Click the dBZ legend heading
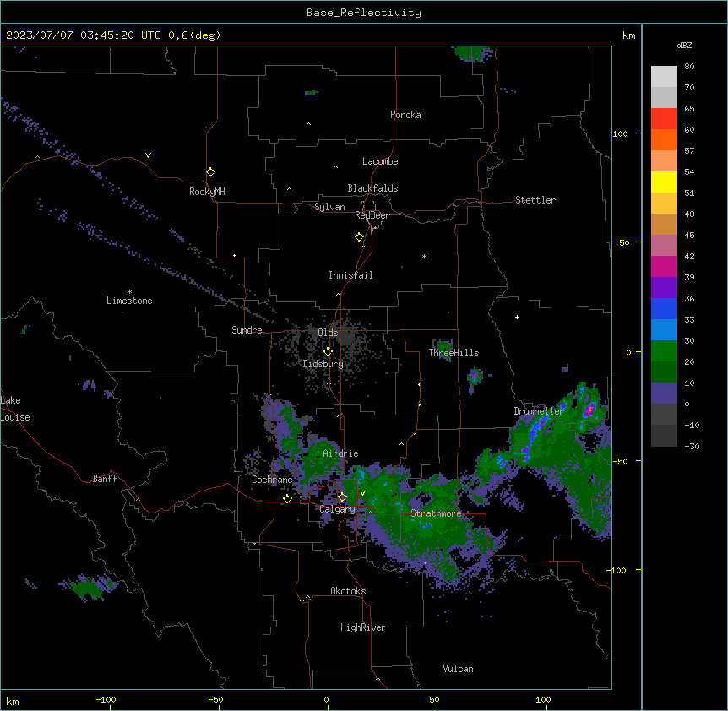Viewport: 728px width, 711px height. pos(684,45)
